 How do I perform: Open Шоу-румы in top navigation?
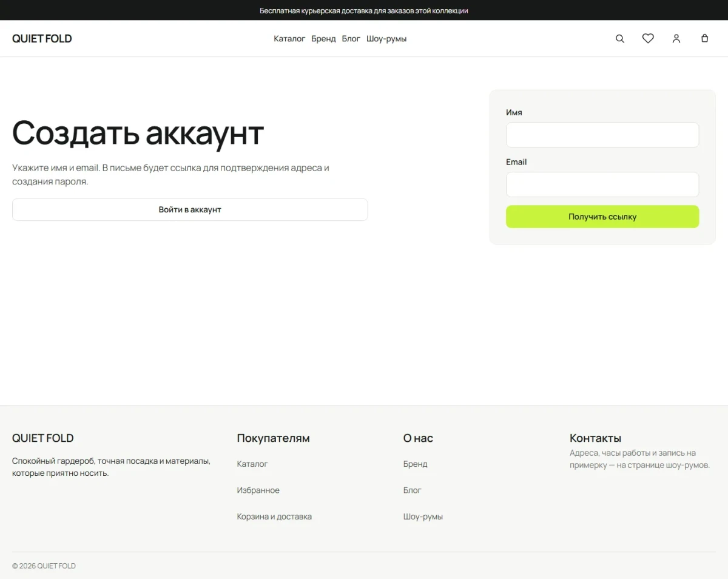click(x=386, y=39)
